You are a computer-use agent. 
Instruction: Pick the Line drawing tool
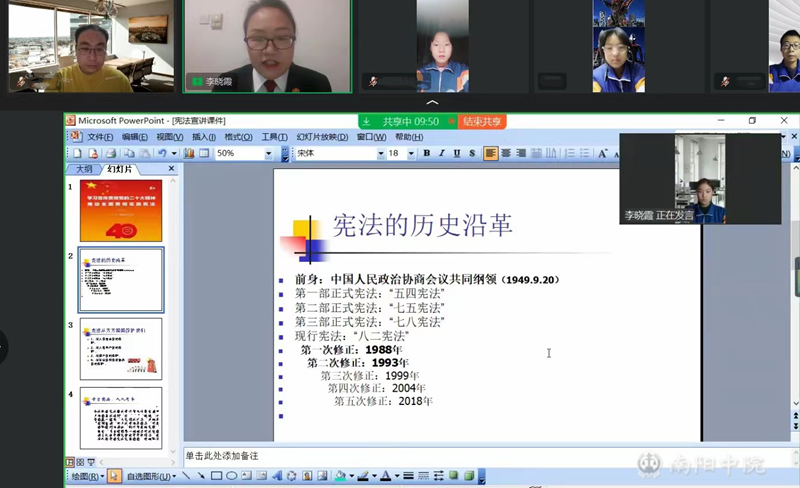coord(187,476)
